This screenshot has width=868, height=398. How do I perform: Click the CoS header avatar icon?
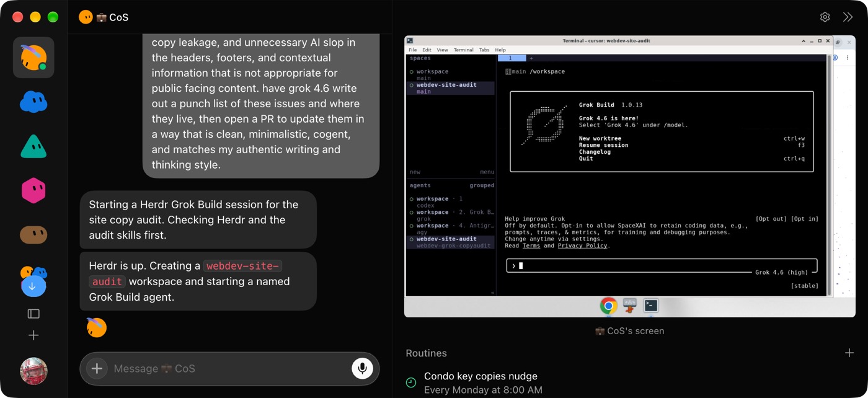[86, 17]
